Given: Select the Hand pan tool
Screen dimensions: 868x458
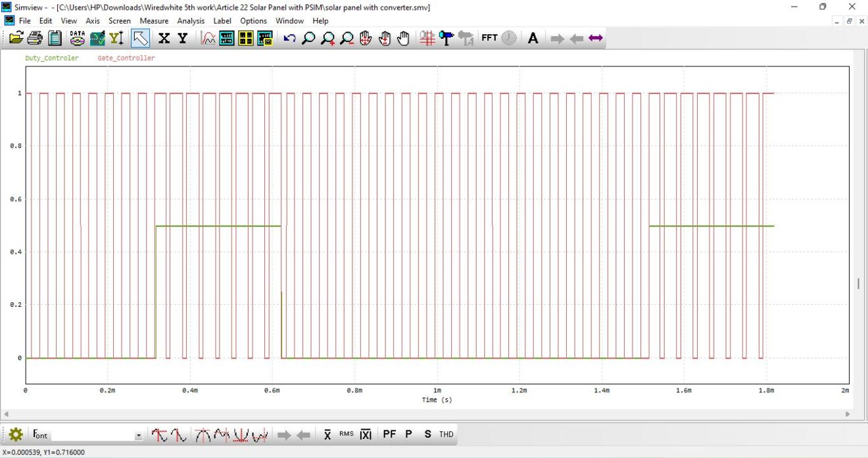Looking at the screenshot, I should pos(402,37).
